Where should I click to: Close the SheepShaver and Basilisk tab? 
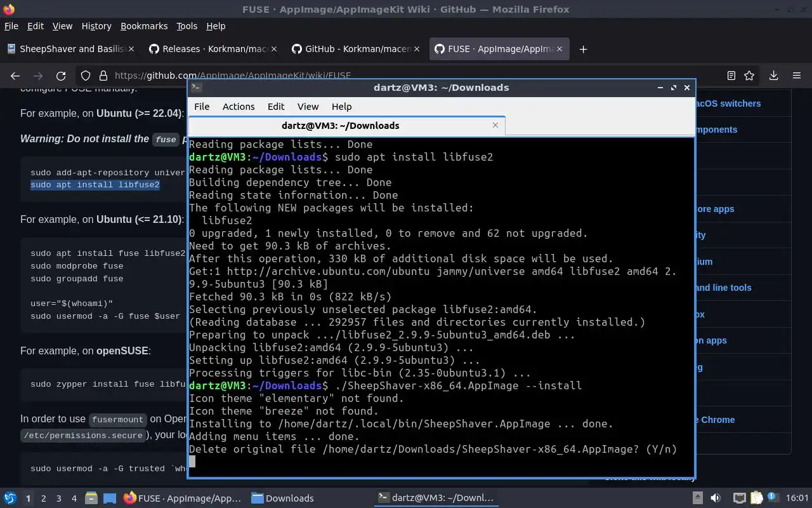[131, 49]
